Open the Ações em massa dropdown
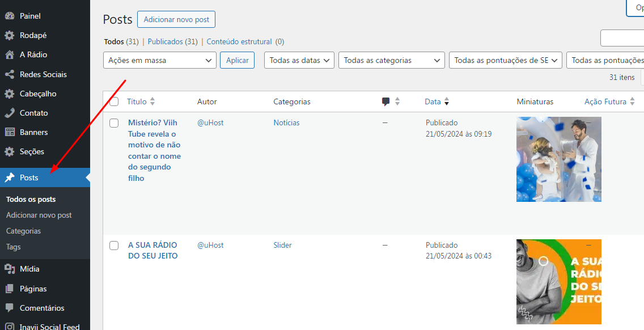 [x=159, y=60]
